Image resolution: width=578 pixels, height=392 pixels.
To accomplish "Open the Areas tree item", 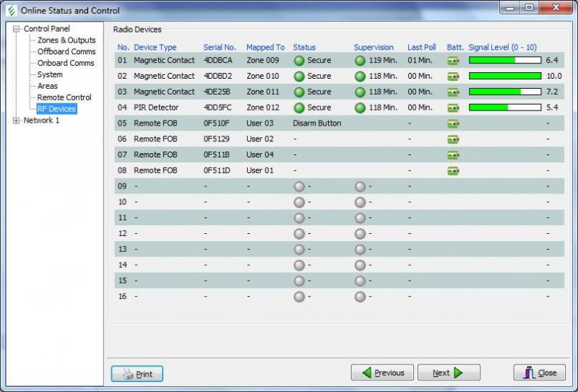I will 48,86.
